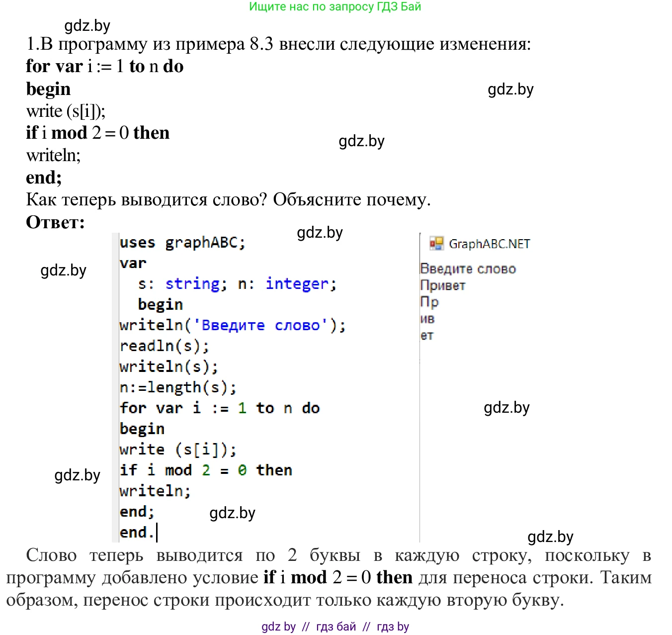Select the blue "string" type keyword
672x635 pixels.
tap(192, 284)
